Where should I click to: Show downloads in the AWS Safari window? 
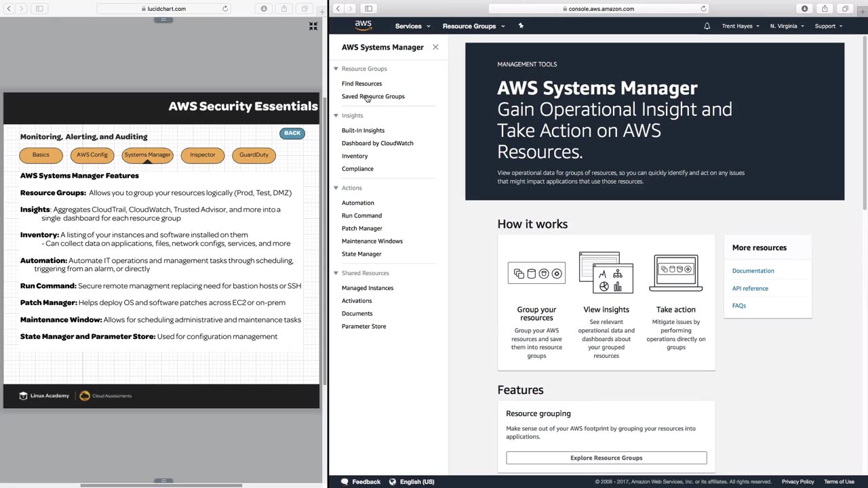[804, 8]
